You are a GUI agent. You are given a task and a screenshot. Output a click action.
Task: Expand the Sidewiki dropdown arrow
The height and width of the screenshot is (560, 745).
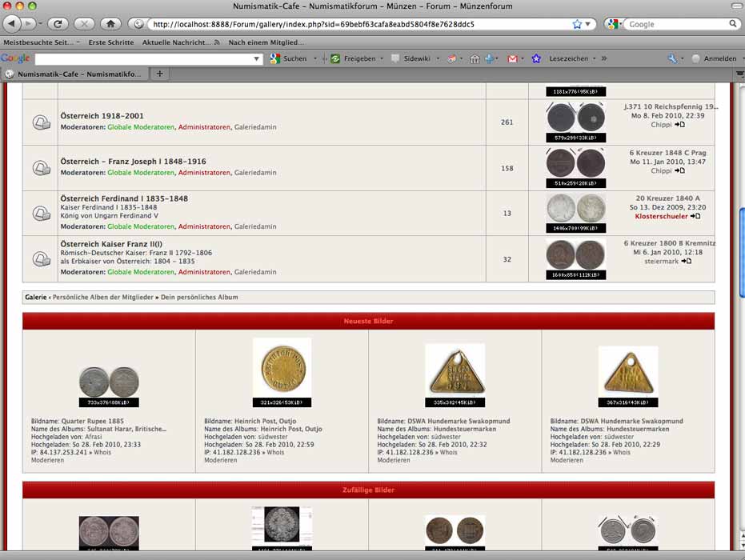tap(438, 58)
